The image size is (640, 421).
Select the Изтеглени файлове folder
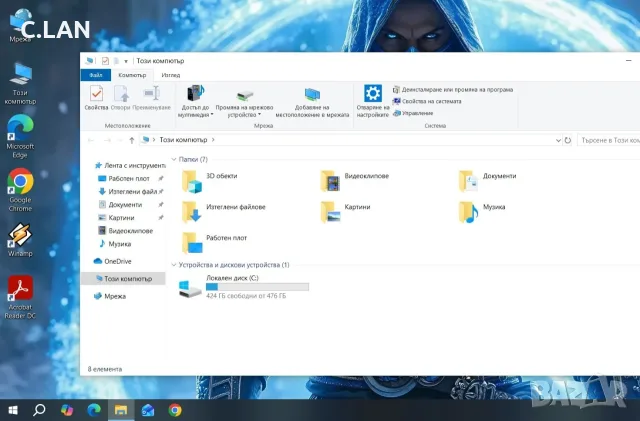(223, 212)
